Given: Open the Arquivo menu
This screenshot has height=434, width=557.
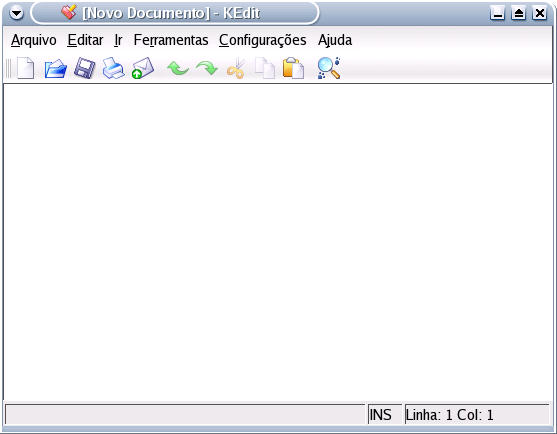Looking at the screenshot, I should [33, 40].
